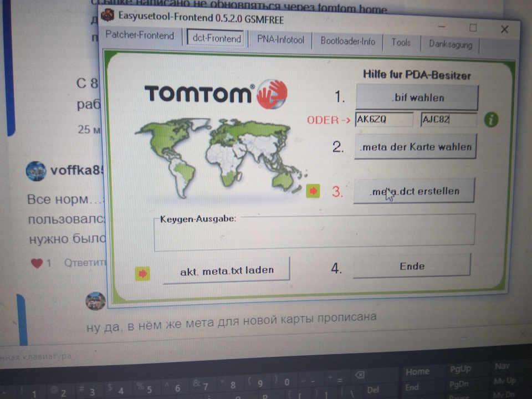
Task: Click the .meta der Karte wahlen button
Action: click(x=416, y=147)
